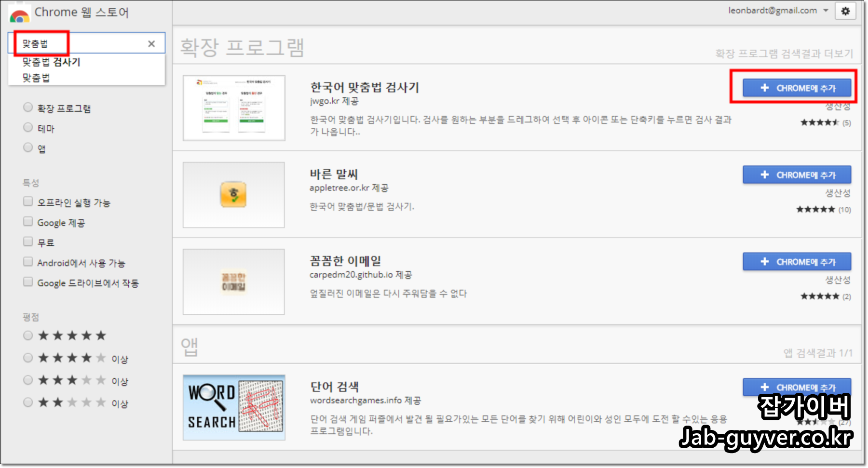Add 꼼꼼한 이메일 to Chrome
Image resolution: width=868 pixels, height=468 pixels.
(797, 261)
